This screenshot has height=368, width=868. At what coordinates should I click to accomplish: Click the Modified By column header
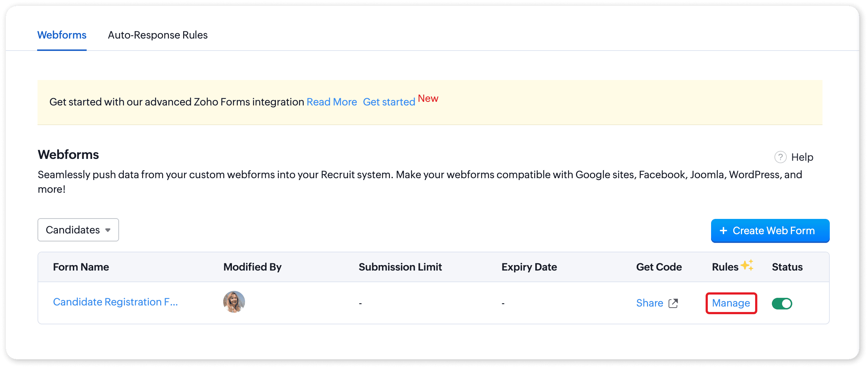click(252, 267)
